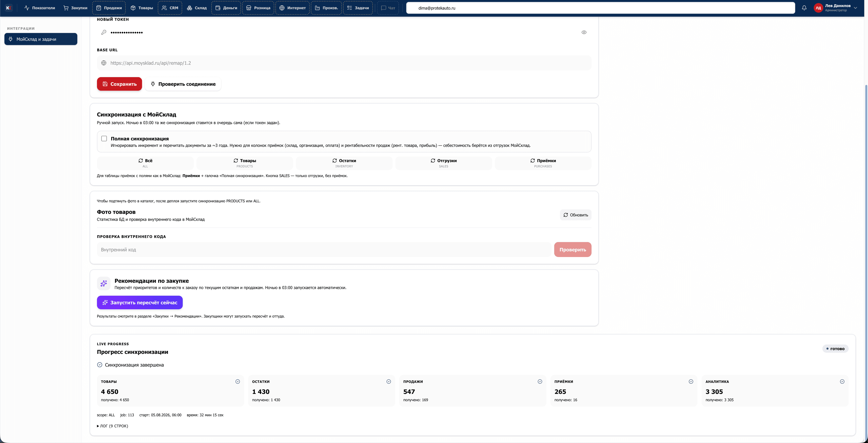Start the Остатки (INVENTORY) sync

[x=344, y=163]
